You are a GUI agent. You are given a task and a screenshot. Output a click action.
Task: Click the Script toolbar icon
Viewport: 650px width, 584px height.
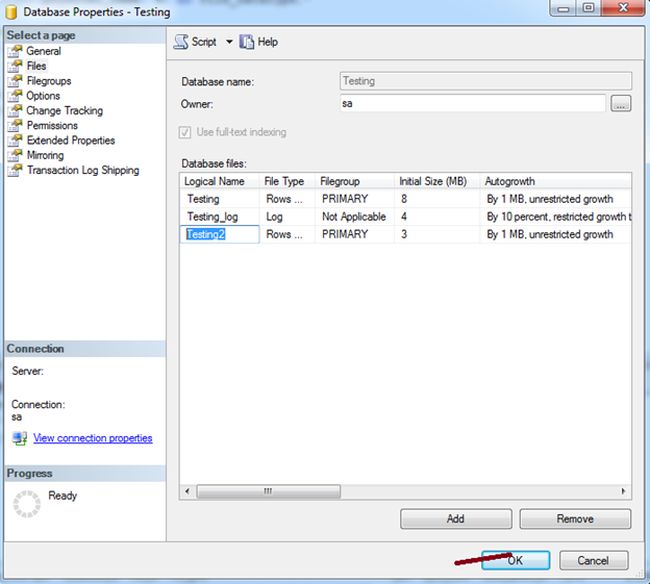click(181, 42)
